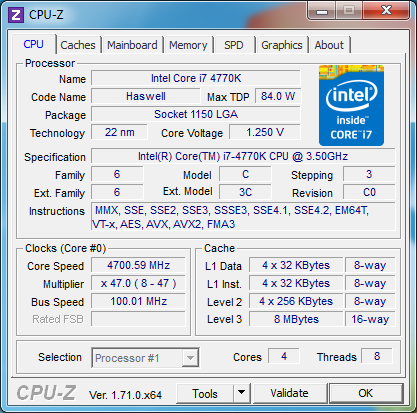Screen dimensions: 417x413
Task: Switch to the Caches tab
Action: [x=78, y=45]
